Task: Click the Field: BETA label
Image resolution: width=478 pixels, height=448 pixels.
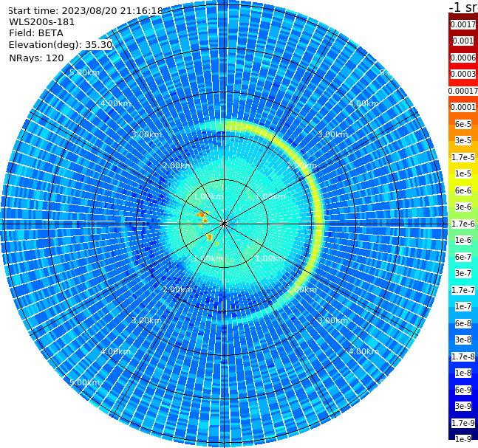Action: coord(36,33)
